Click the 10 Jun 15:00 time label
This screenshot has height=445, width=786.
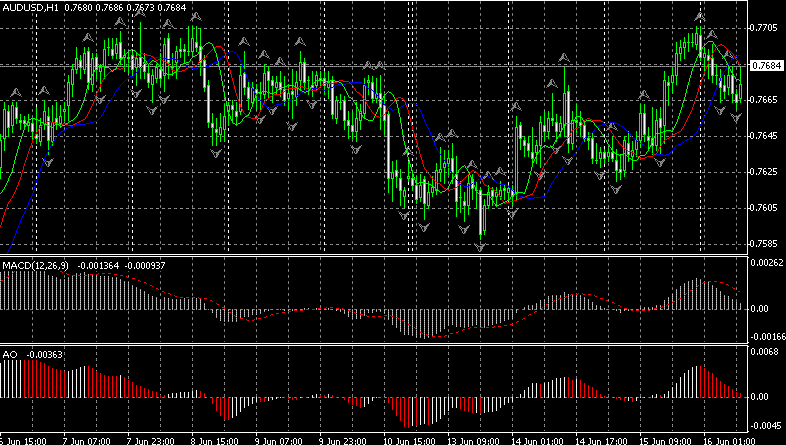pyautogui.click(x=409, y=441)
